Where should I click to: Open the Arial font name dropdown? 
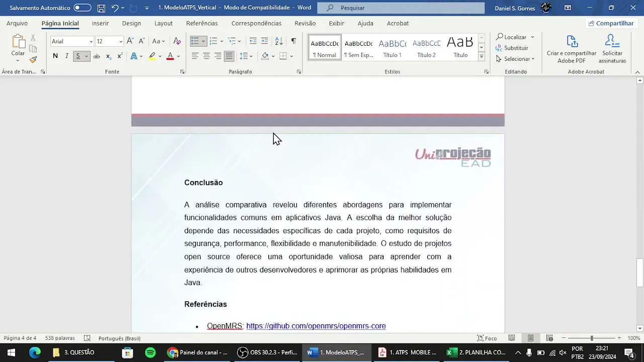91,42
